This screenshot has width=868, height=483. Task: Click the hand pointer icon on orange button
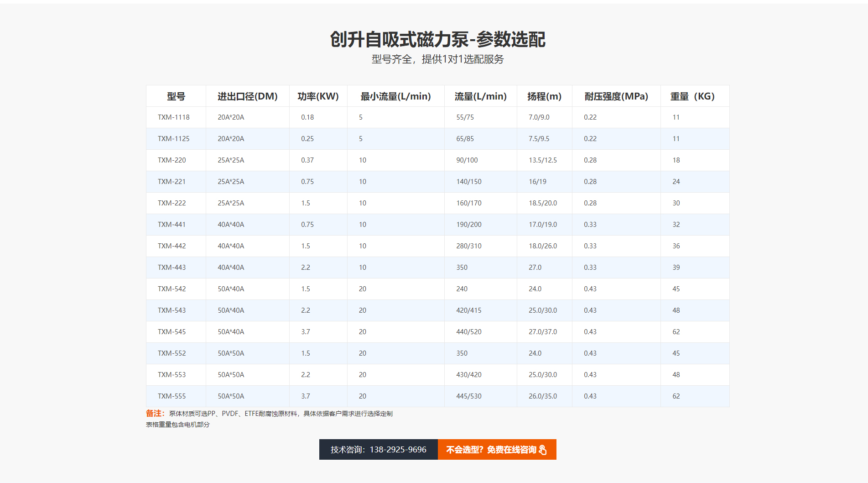pyautogui.click(x=542, y=450)
